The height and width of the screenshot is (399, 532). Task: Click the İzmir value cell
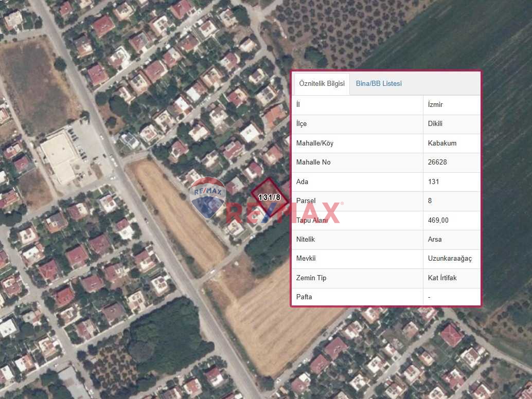(435, 105)
